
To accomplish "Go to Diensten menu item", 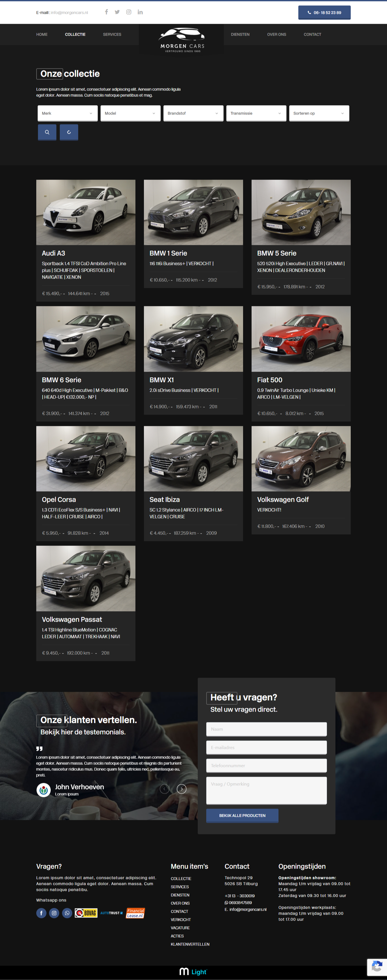I will click(240, 35).
